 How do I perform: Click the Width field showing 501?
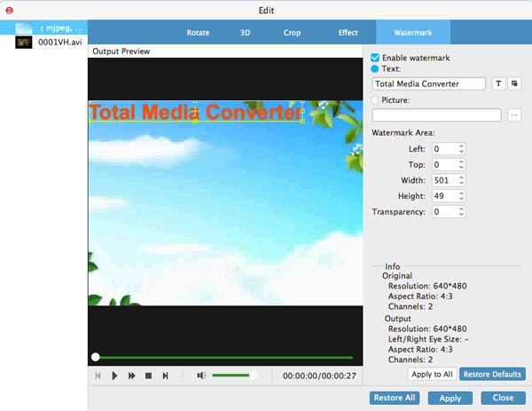tap(445, 180)
